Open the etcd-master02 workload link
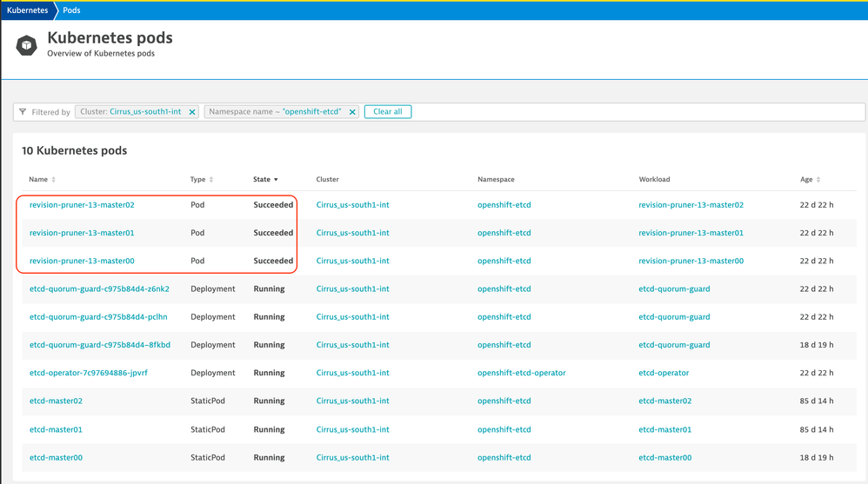Image resolution: width=868 pixels, height=484 pixels. click(665, 401)
